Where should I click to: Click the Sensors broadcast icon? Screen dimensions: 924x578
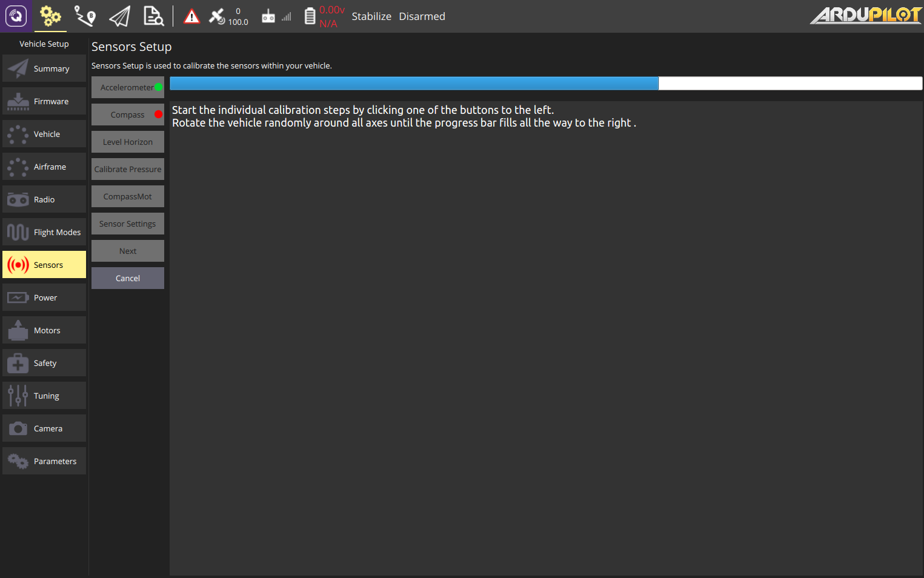point(18,265)
